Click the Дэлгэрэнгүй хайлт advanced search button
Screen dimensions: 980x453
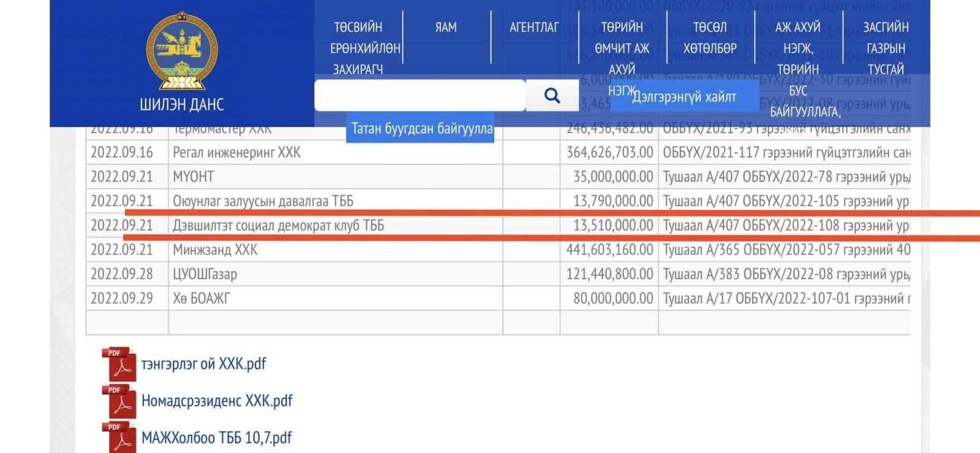pyautogui.click(x=684, y=97)
